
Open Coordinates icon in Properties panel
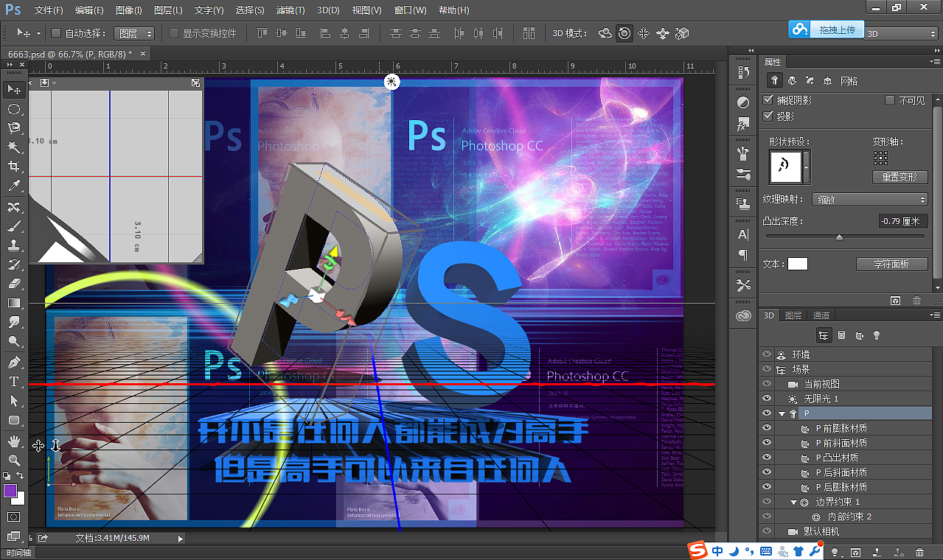click(x=827, y=81)
